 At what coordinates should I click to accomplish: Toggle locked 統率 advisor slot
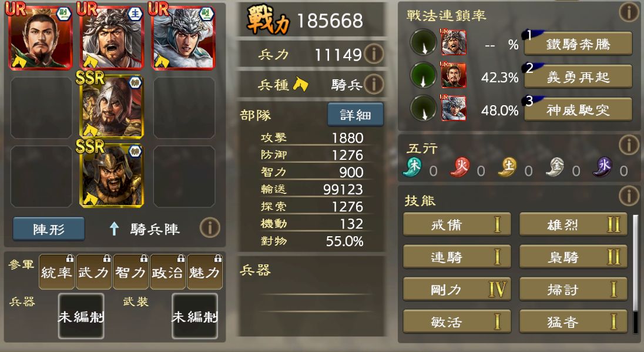click(56, 271)
